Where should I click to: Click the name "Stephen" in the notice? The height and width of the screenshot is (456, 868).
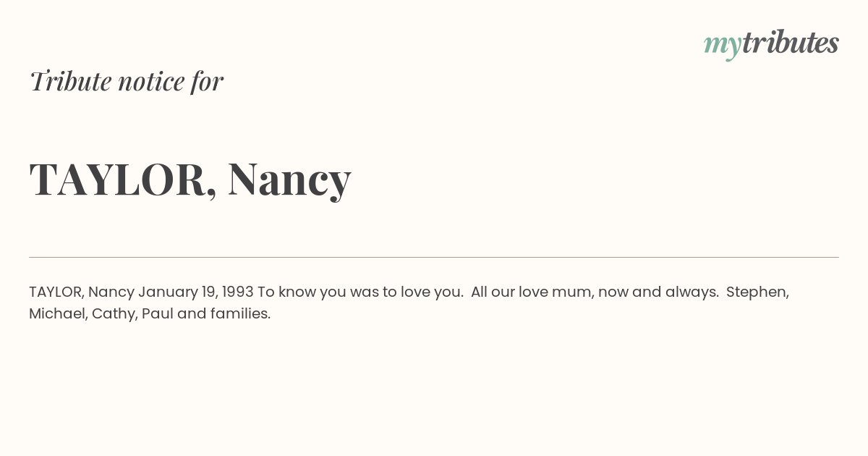tap(757, 292)
